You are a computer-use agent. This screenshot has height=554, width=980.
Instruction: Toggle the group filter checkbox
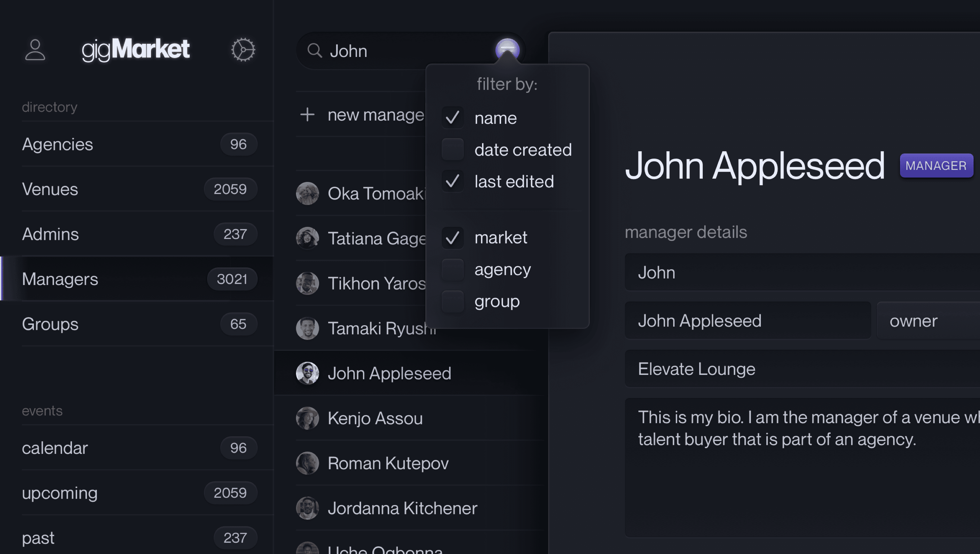pyautogui.click(x=452, y=301)
